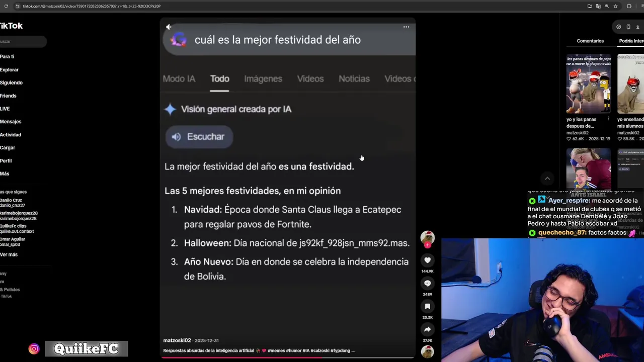The height and width of the screenshot is (362, 644).
Task: Click the 20.3K saves count
Action: pyautogui.click(x=427, y=317)
